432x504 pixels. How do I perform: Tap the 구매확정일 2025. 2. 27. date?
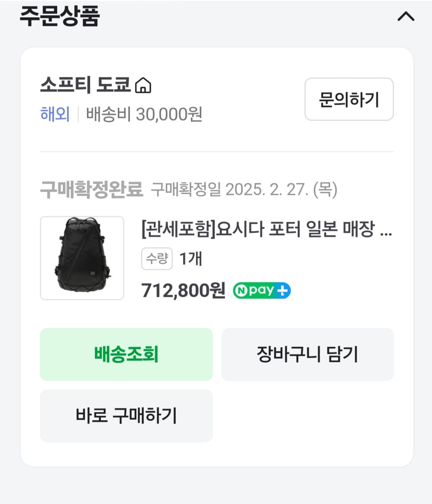click(244, 189)
